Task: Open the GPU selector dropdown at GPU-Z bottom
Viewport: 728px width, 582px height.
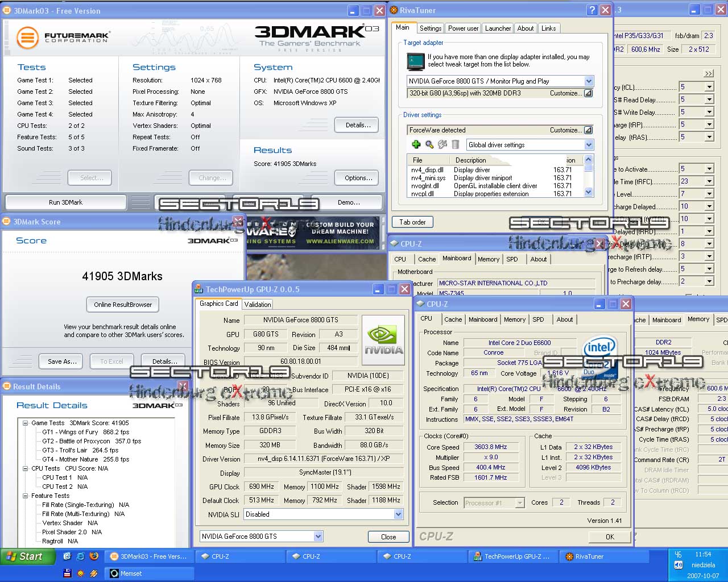Action: click(x=318, y=536)
